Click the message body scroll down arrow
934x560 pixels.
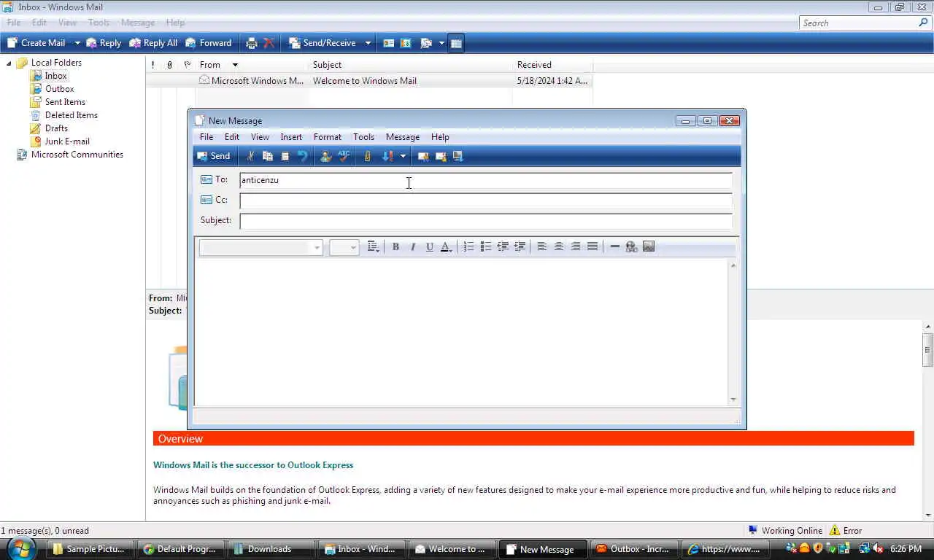733,400
